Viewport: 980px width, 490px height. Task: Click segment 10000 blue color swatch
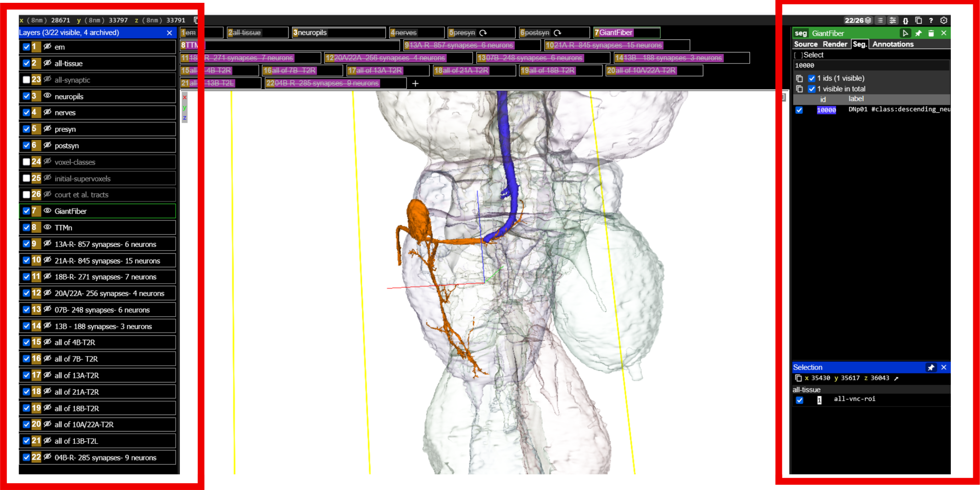[826, 110]
